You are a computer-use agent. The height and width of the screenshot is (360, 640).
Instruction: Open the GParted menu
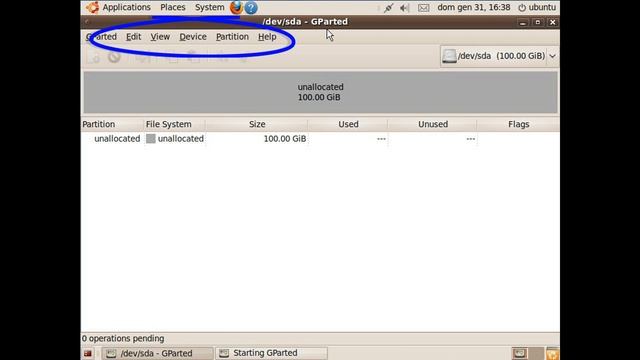101,37
